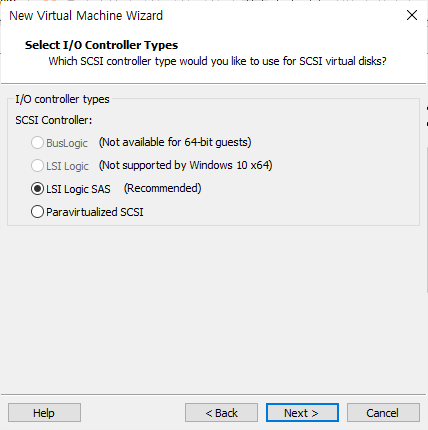Click the 'Which SCSI controller type' question text
The image size is (428, 430).
click(x=217, y=61)
